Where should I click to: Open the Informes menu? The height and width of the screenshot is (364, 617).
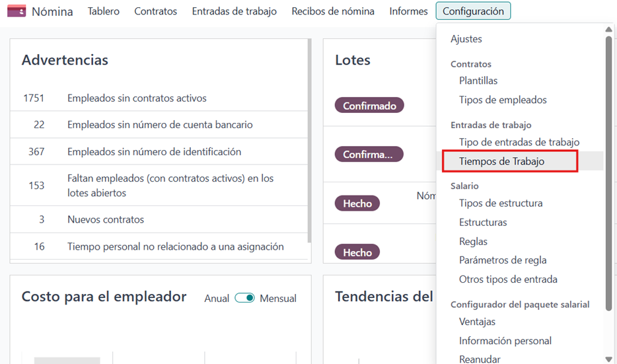408,11
